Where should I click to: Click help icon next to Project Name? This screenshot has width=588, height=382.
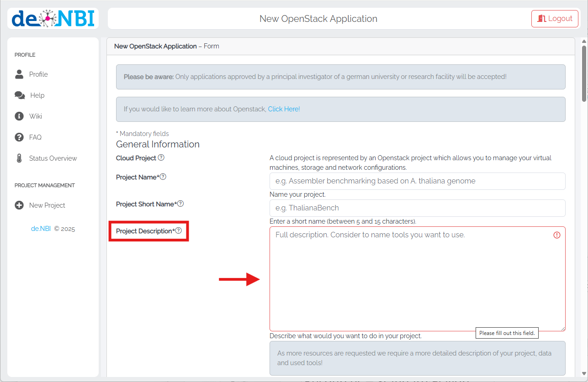(163, 177)
